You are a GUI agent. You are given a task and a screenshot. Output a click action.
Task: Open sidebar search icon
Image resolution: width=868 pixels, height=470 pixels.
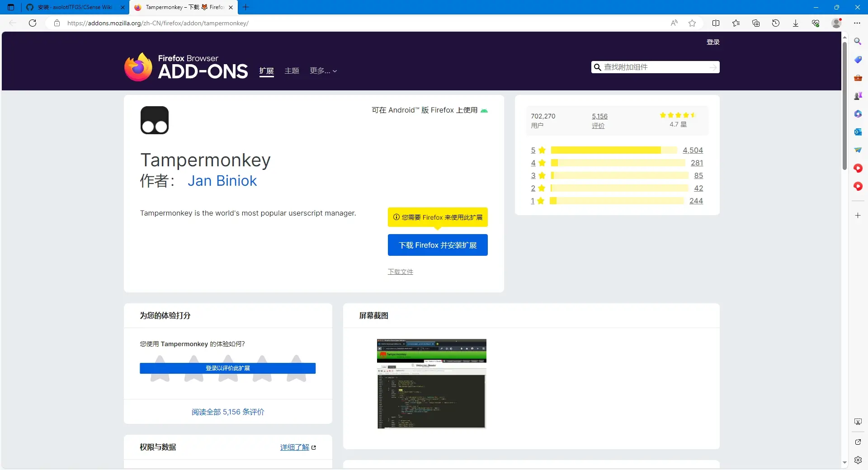[x=858, y=42]
